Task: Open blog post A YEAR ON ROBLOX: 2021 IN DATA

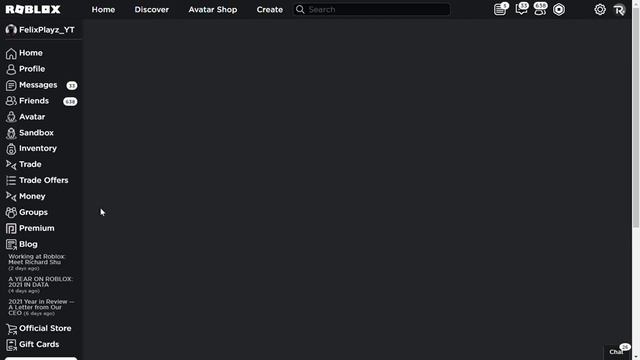Action: 40,284
